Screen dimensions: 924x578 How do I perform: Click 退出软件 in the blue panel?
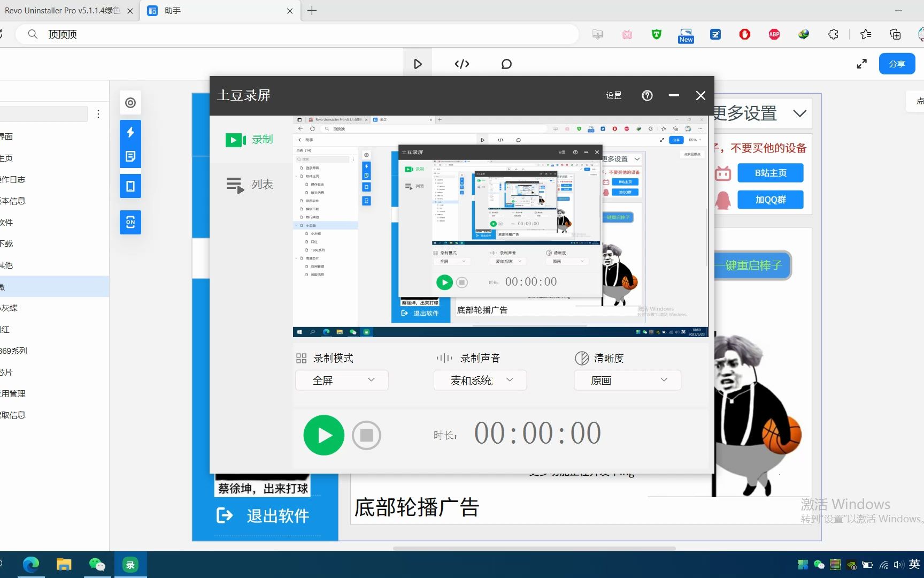coord(263,516)
